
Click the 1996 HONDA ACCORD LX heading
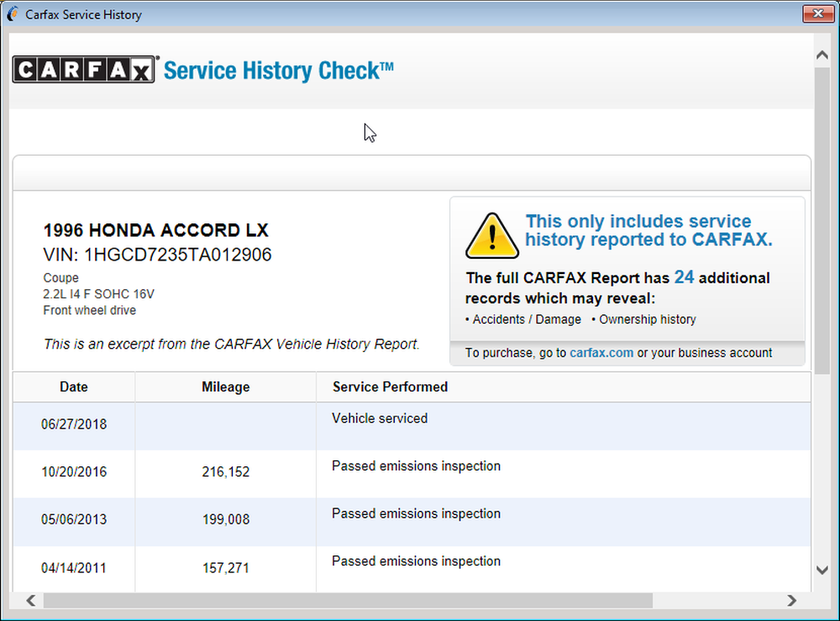[156, 230]
